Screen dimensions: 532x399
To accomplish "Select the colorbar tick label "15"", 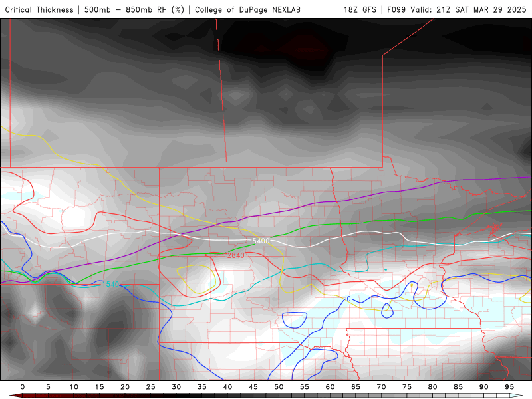I will (x=99, y=387).
